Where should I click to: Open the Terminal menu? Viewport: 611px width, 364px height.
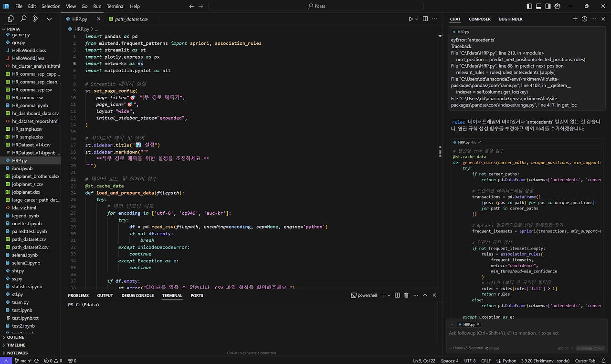coord(116,6)
